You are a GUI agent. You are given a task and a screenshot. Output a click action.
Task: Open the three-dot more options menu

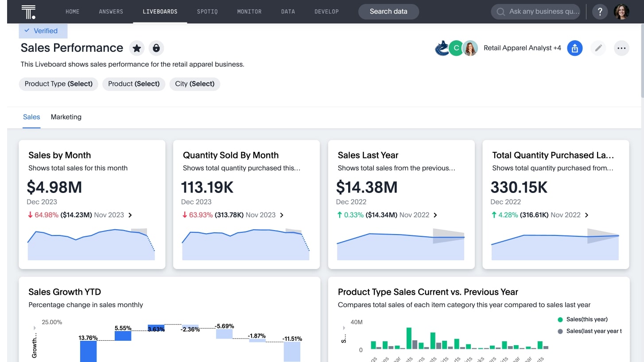622,48
